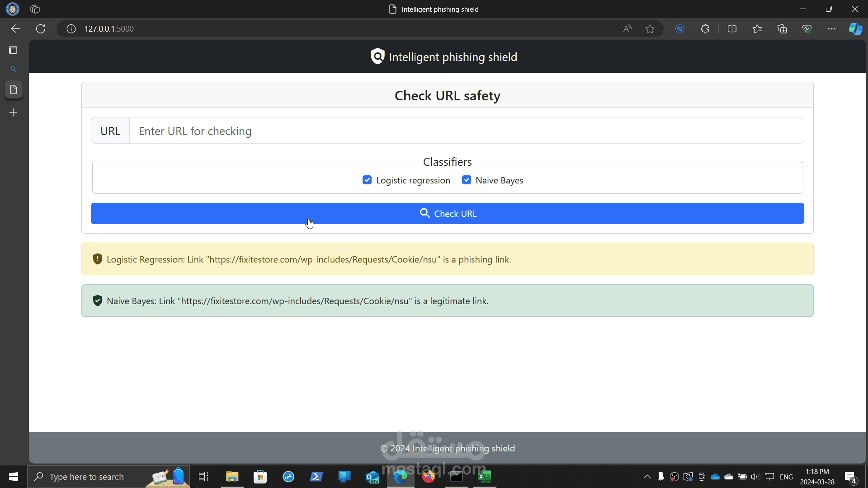The width and height of the screenshot is (868, 488).
Task: Open the Copilot icon in browser toolbar
Action: point(855,29)
